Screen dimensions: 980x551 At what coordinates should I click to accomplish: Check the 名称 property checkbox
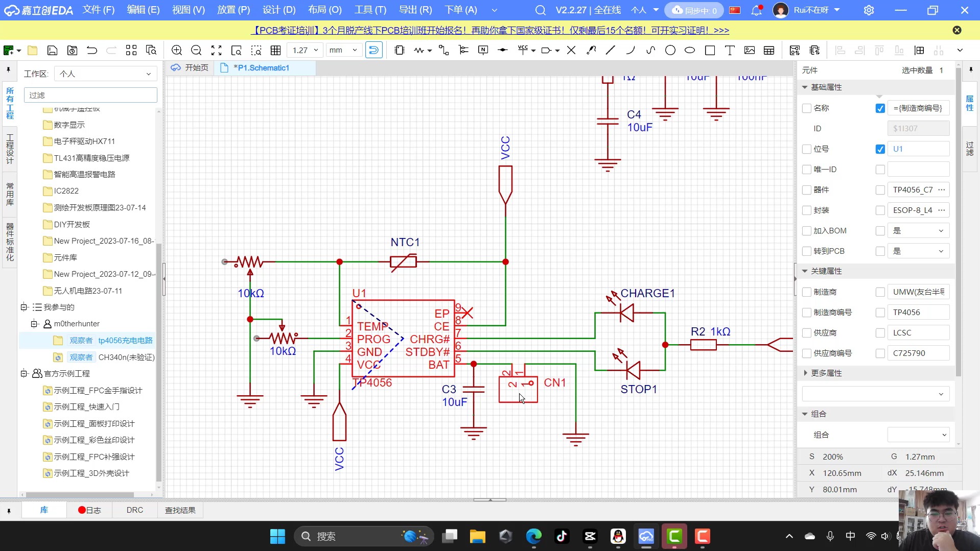point(807,108)
